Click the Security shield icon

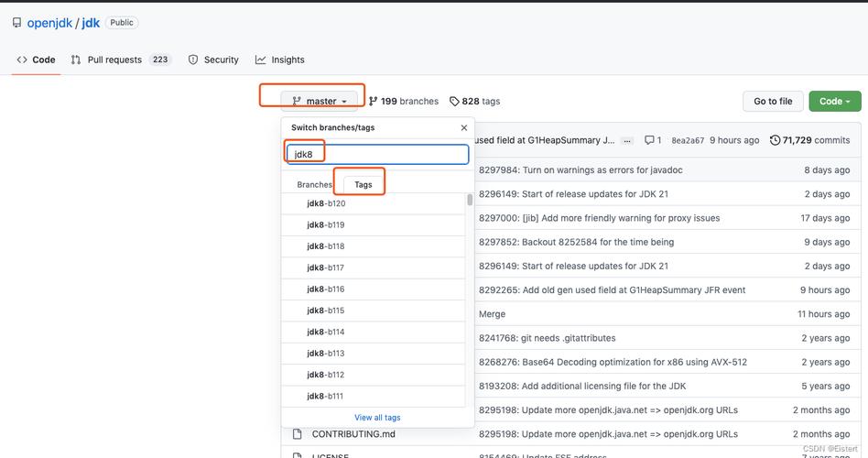point(193,60)
